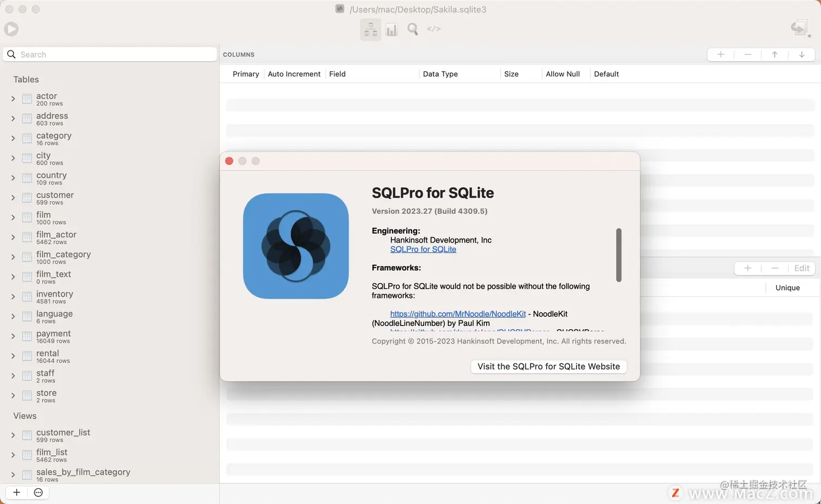Expand the export icon dropdown arrow
The image size is (821, 504).
pyautogui.click(x=809, y=36)
